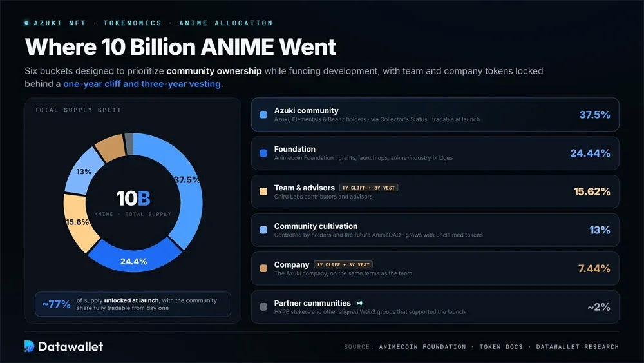Select the Partner communities gray swatch
644x363 pixels.
coord(263,307)
